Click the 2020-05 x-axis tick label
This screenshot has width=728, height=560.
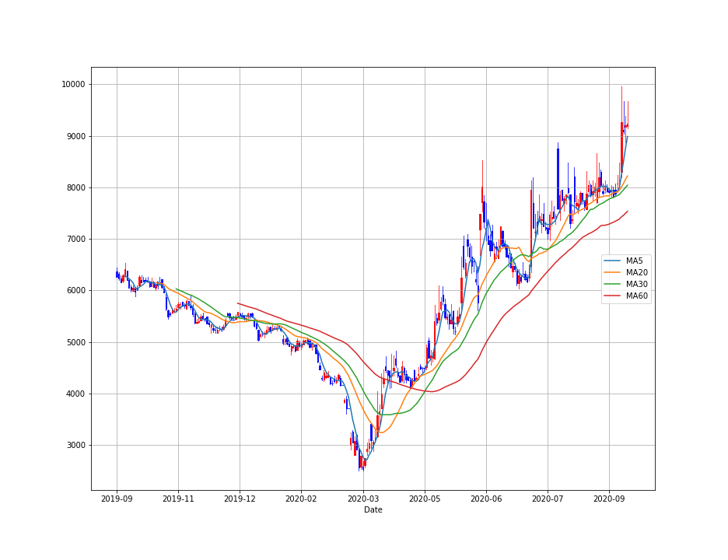pyautogui.click(x=425, y=499)
